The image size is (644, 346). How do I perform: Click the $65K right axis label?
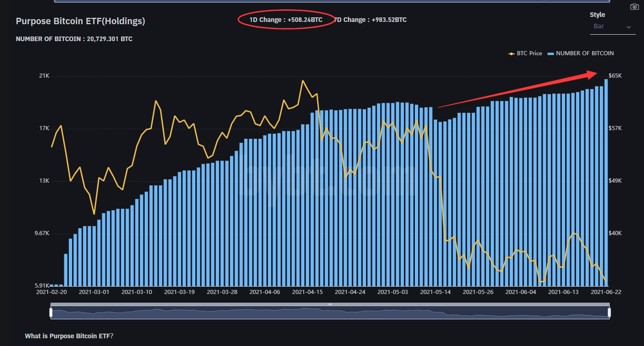click(x=615, y=76)
